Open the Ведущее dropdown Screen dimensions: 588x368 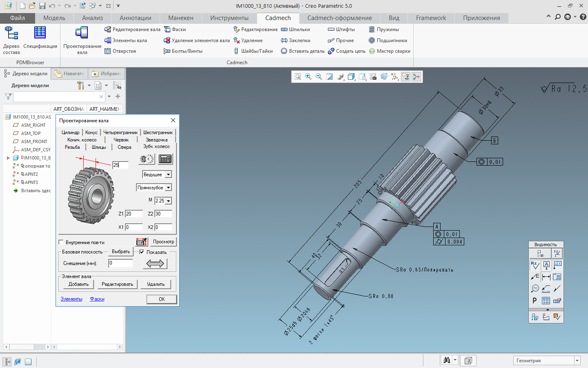point(168,175)
